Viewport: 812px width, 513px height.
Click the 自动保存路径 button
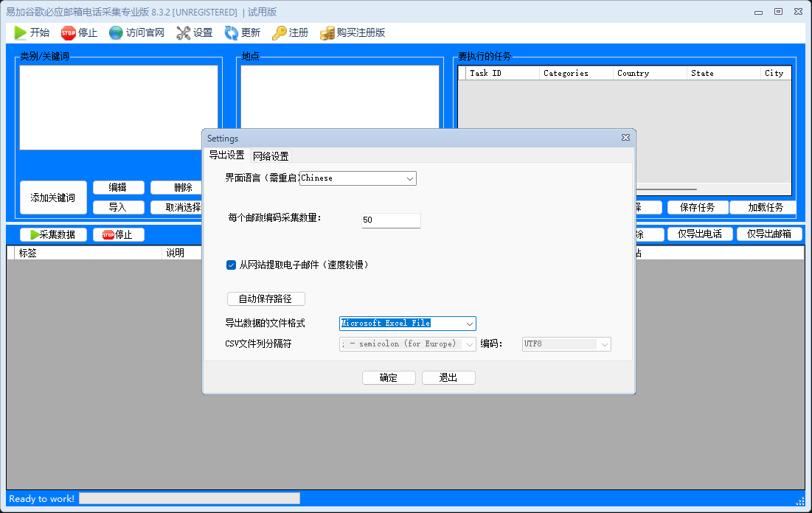266,299
